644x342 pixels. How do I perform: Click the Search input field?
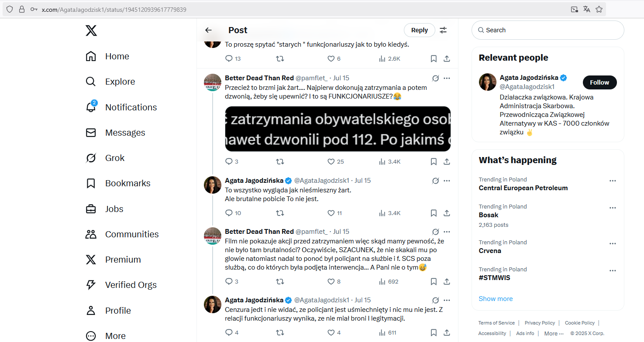coord(548,30)
